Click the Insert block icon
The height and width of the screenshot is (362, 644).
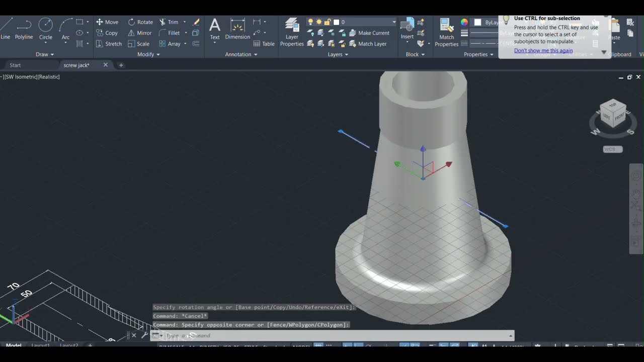coord(407,29)
